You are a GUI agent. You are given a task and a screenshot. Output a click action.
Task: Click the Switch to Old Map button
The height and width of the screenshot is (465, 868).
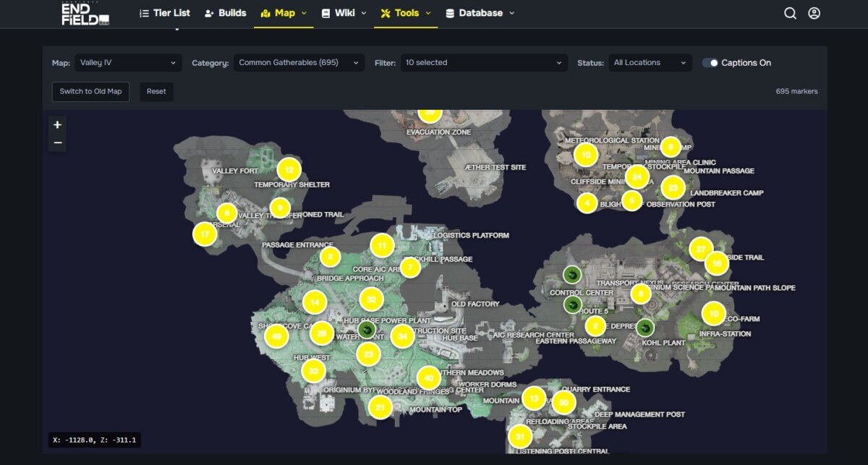coord(90,92)
